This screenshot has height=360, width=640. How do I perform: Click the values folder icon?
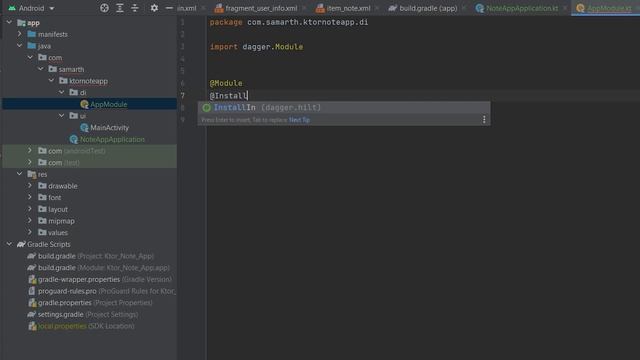pos(42,232)
